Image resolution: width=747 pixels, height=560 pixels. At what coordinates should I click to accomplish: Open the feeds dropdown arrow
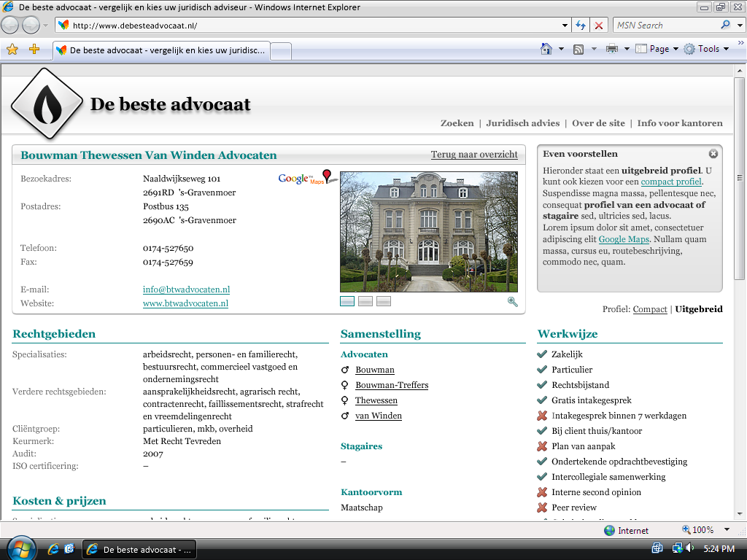pyautogui.click(x=594, y=49)
